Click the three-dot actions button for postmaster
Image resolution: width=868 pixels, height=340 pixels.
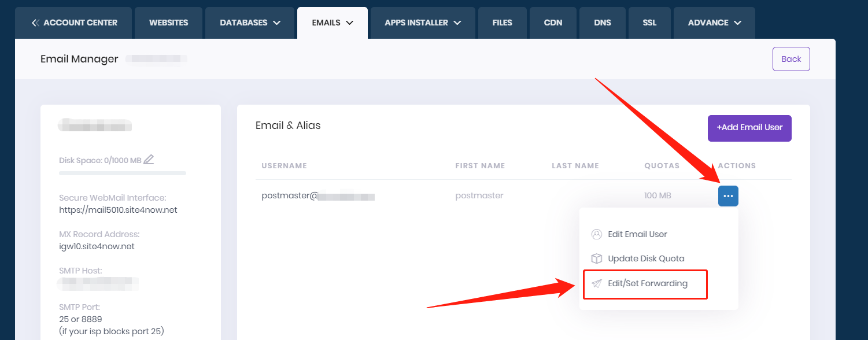728,196
